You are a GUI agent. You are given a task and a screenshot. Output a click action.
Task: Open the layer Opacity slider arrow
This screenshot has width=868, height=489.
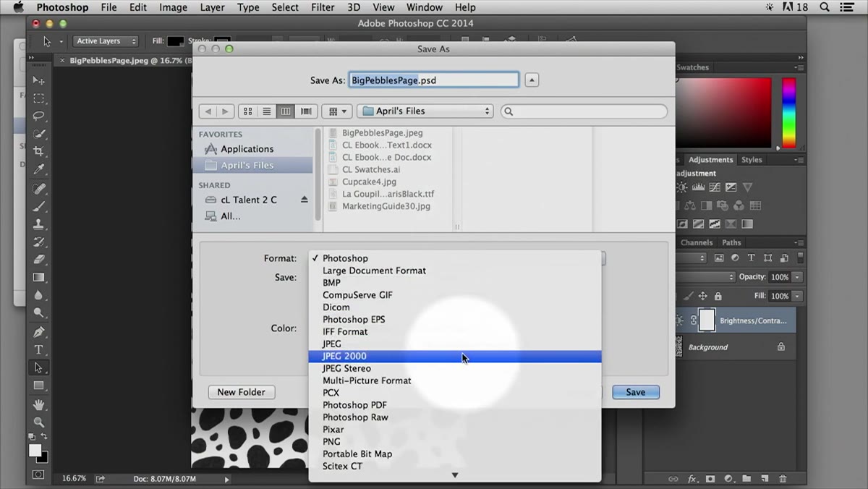797,277
